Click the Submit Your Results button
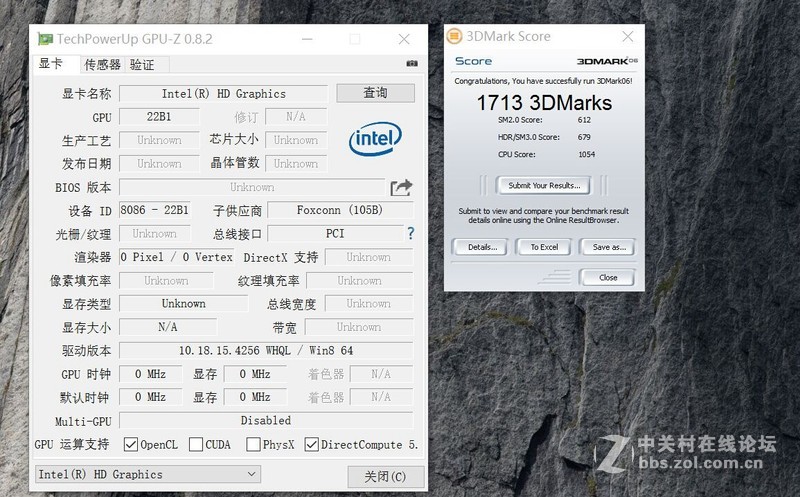The height and width of the screenshot is (497, 800). [x=544, y=186]
